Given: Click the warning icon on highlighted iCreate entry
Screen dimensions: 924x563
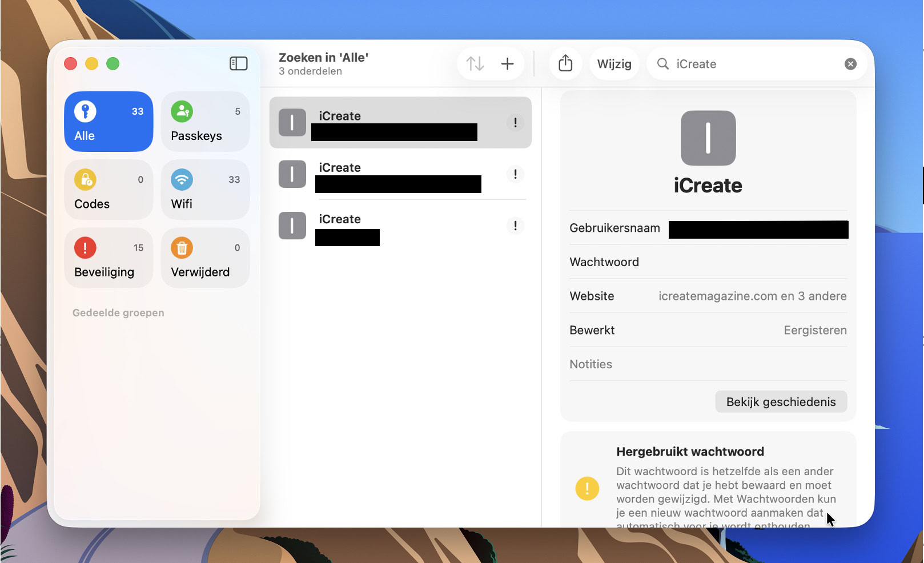Looking at the screenshot, I should click(515, 122).
